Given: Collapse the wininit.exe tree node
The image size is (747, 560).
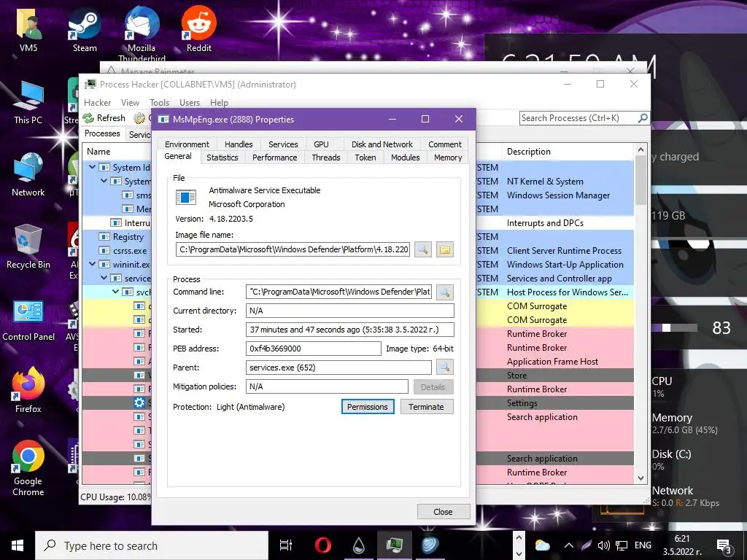Looking at the screenshot, I should tap(93, 264).
